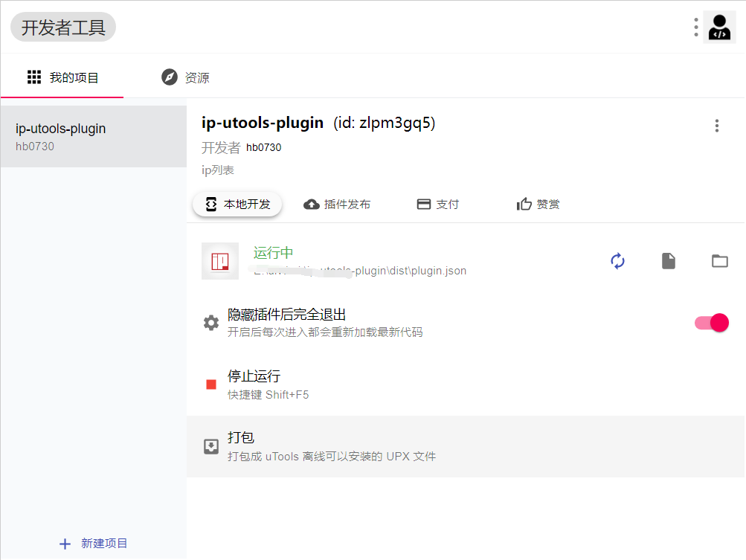Open the plugin folder icon

pyautogui.click(x=720, y=261)
